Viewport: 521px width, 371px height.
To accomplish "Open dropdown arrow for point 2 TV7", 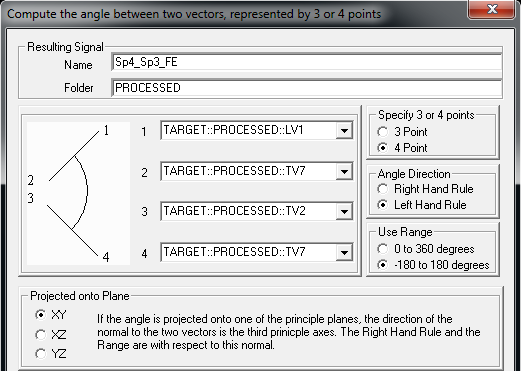I will (344, 171).
